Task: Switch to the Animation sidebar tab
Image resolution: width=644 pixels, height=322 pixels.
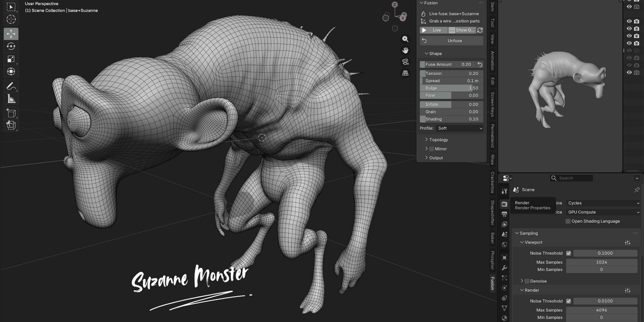Action: 492,61
